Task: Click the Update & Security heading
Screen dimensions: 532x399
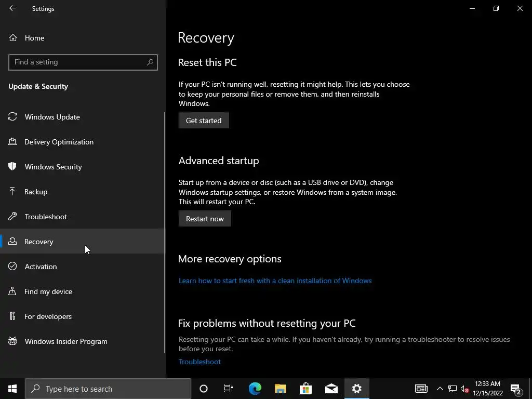Action: click(x=38, y=86)
